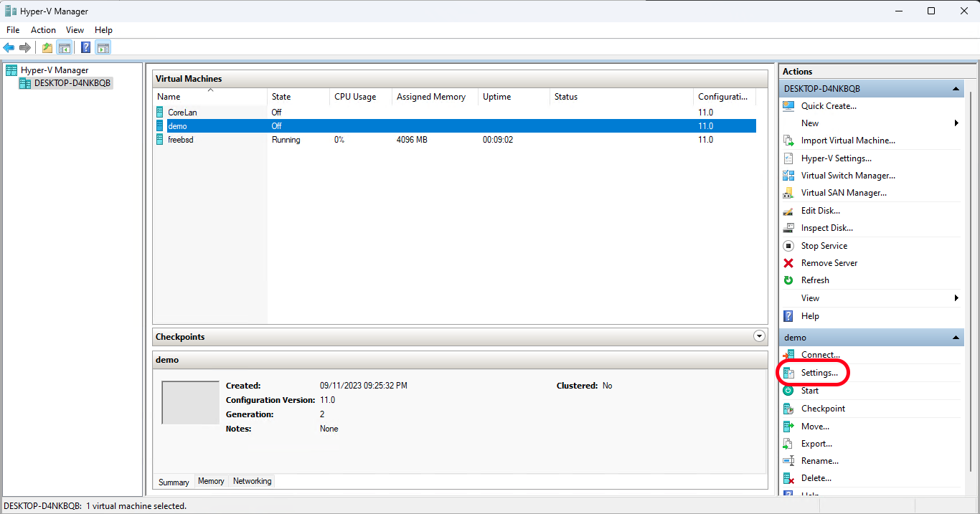Toggle the Action pane toolbar icon
The width and height of the screenshot is (980, 514).
click(x=103, y=48)
